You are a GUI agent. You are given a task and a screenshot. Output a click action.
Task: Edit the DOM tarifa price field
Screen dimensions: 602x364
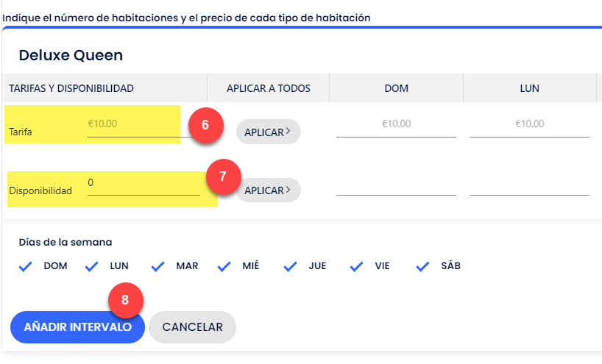[x=396, y=126]
